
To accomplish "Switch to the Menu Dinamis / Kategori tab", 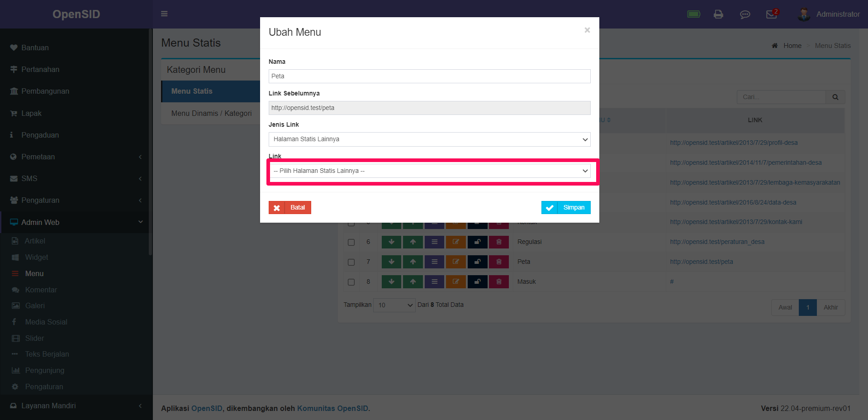I will [x=211, y=113].
